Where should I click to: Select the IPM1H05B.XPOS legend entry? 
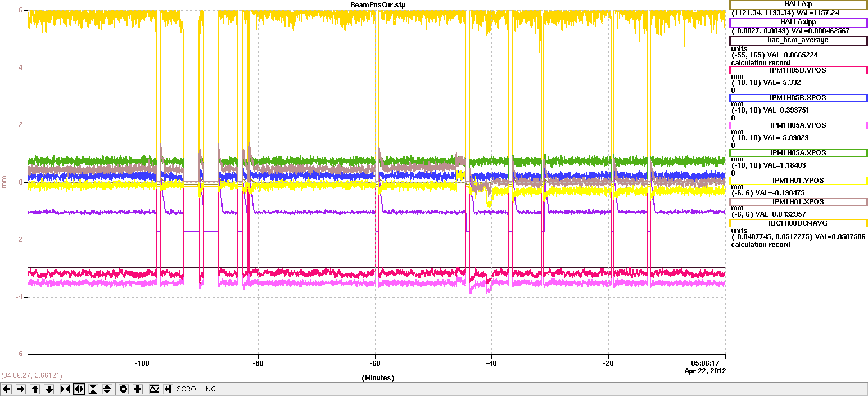pyautogui.click(x=798, y=98)
